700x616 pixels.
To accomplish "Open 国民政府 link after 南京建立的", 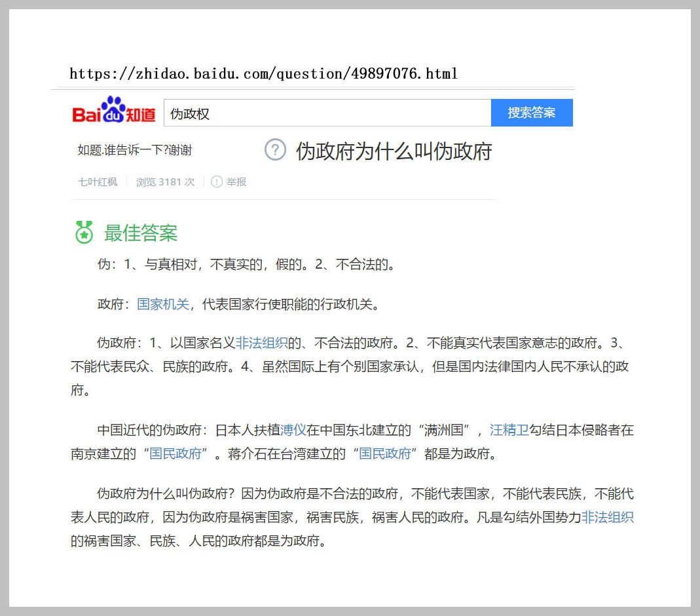I will point(175,454).
